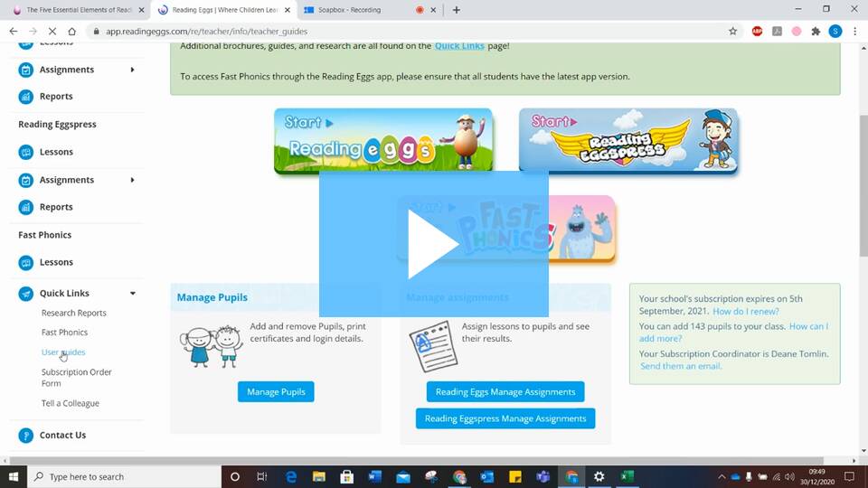Open a new browser tab with plus
The height and width of the screenshot is (488, 868).
pos(456,10)
